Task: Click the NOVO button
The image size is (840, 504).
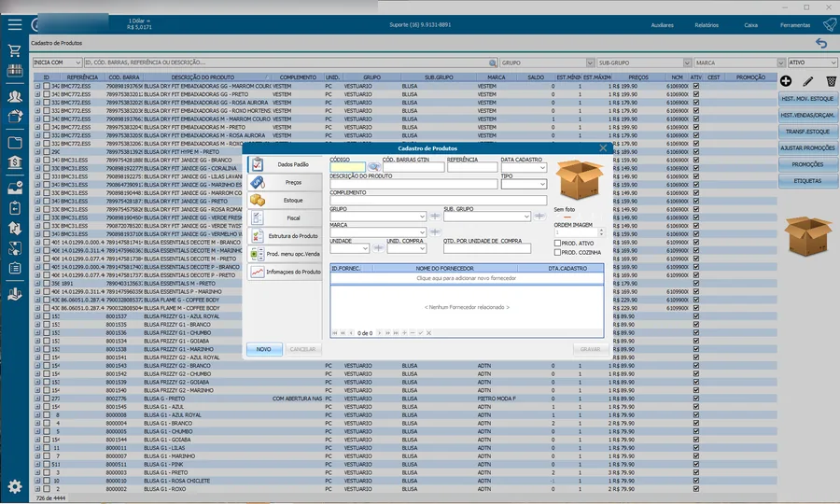Action: 264,349
